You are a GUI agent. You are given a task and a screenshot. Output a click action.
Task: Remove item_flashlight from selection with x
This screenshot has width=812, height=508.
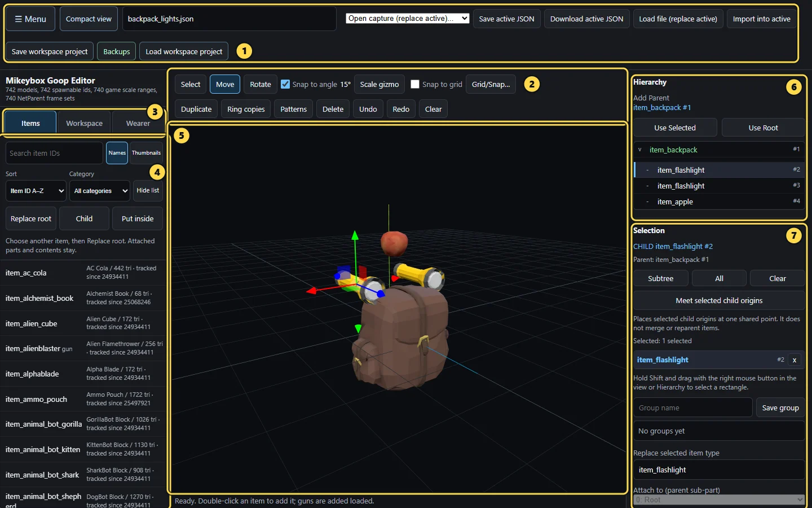pos(795,360)
